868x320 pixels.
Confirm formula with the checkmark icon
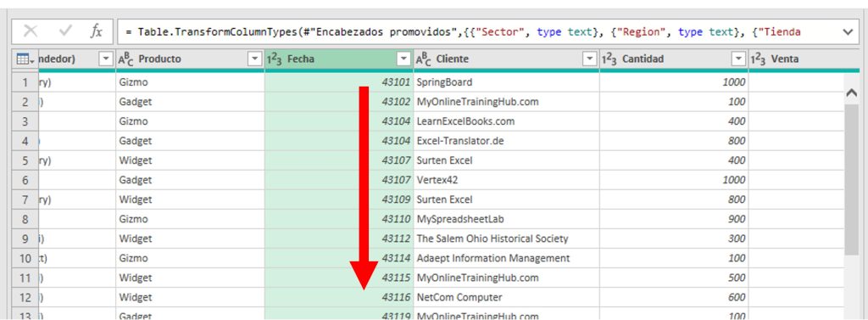65,31
